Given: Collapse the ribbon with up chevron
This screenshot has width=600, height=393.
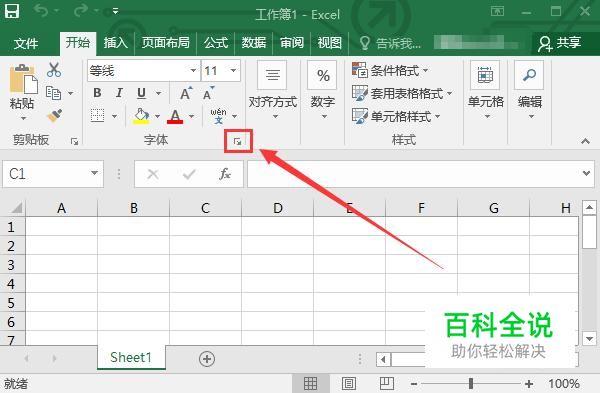Looking at the screenshot, I should [585, 141].
